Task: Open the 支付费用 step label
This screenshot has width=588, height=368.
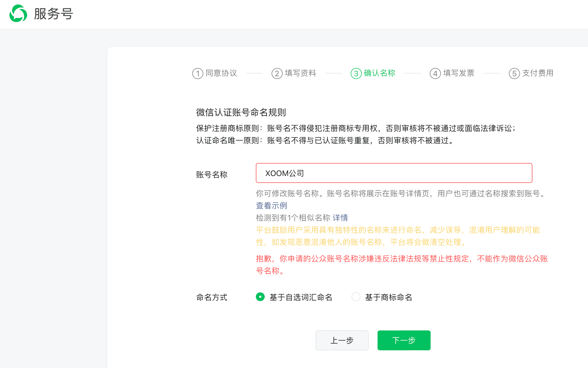Action: 538,73
